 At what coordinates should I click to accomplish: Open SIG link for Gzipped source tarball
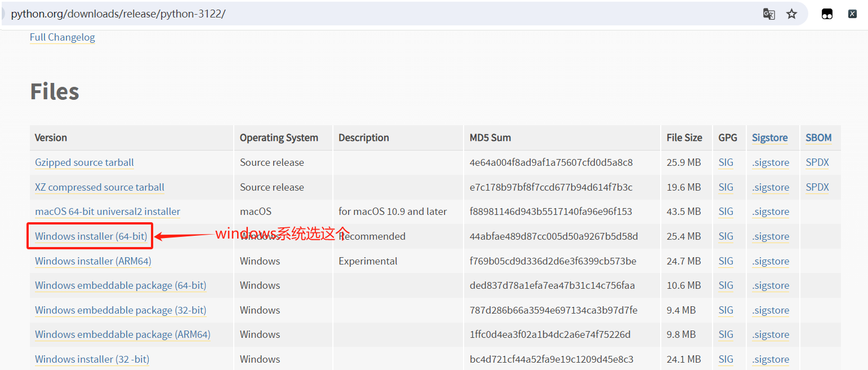[726, 162]
